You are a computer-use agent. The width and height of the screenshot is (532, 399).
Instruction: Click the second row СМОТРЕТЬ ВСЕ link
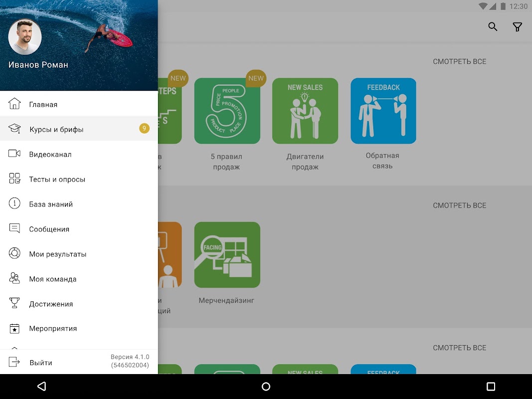point(459,205)
